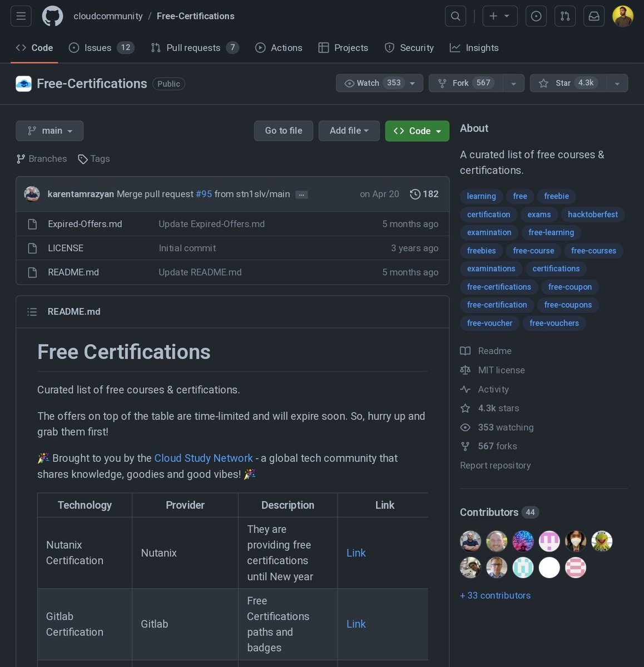Open the Watch notifications dropdown
644x667 pixels.
coord(379,83)
